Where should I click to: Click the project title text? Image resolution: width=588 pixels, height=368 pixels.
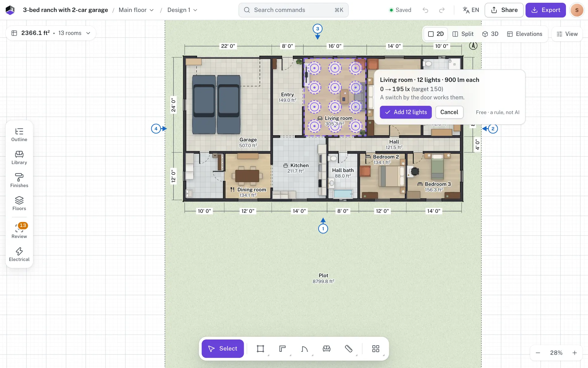pyautogui.click(x=66, y=10)
